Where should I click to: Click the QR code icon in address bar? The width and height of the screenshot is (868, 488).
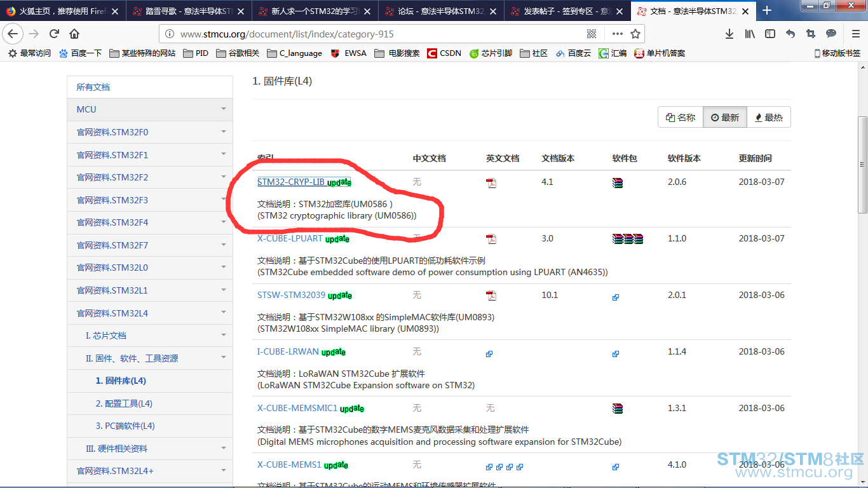pos(592,34)
